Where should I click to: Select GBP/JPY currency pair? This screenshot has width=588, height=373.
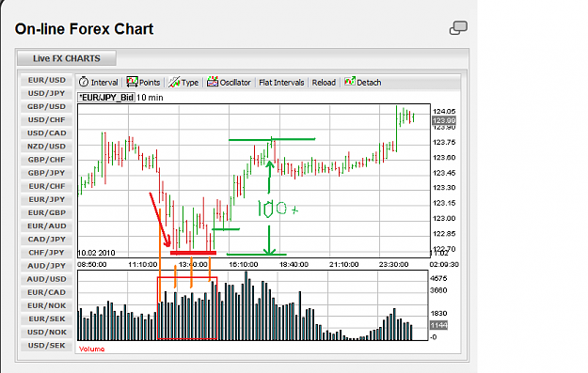point(46,173)
